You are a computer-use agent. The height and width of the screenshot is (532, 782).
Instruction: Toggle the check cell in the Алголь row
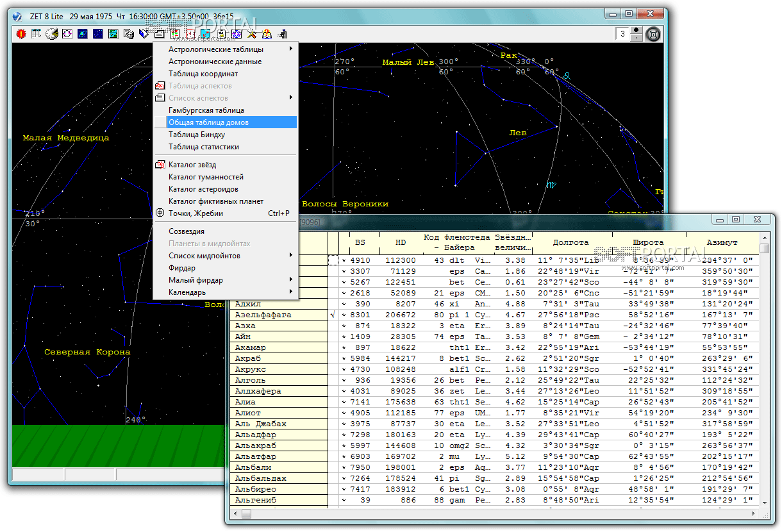333,380
